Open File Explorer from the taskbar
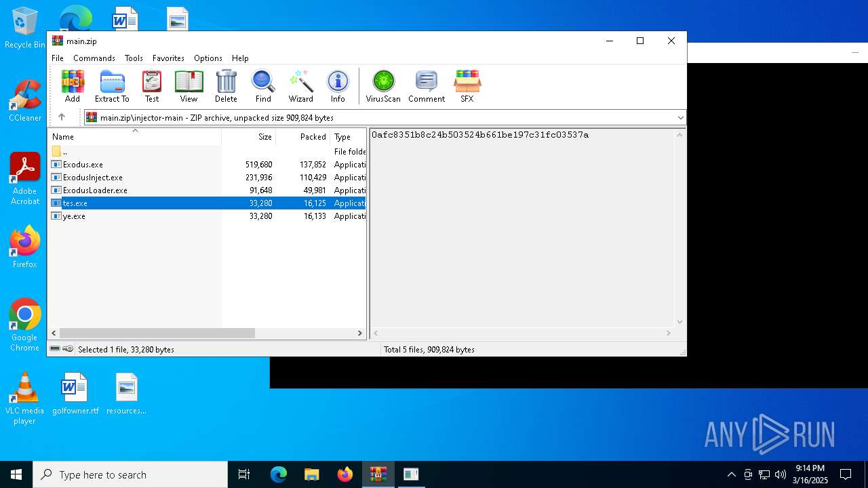The width and height of the screenshot is (868, 488). point(312,474)
